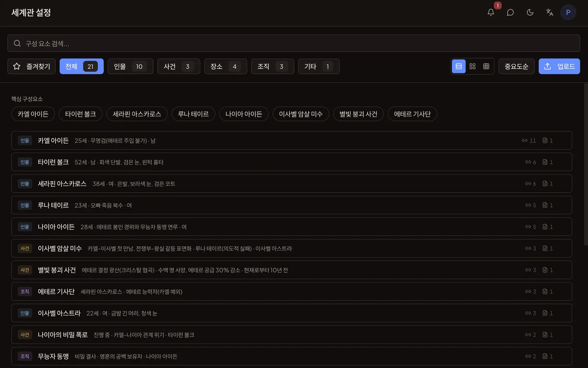The width and height of the screenshot is (588, 368).
Task: Open the 나이아 아이든 list row
Action: tap(292, 227)
